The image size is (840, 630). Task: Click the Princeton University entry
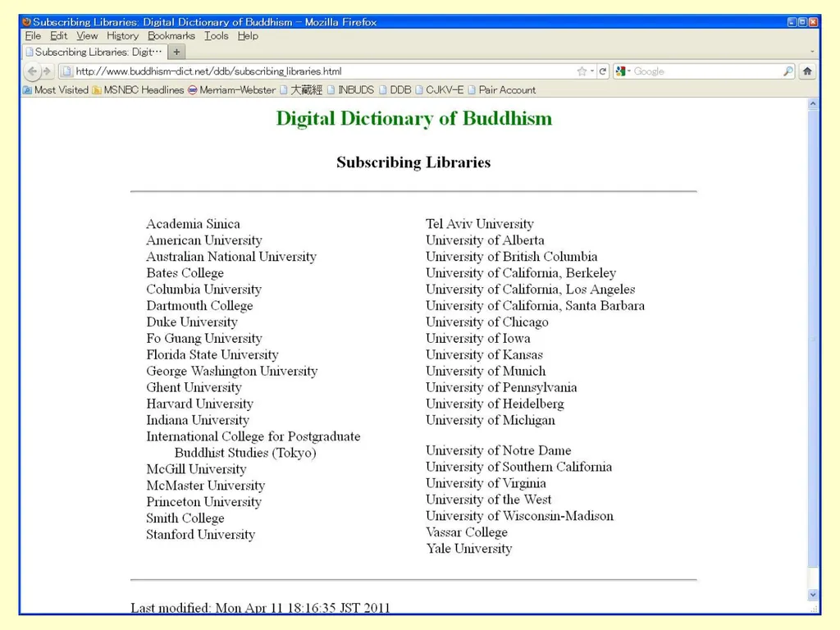point(204,502)
